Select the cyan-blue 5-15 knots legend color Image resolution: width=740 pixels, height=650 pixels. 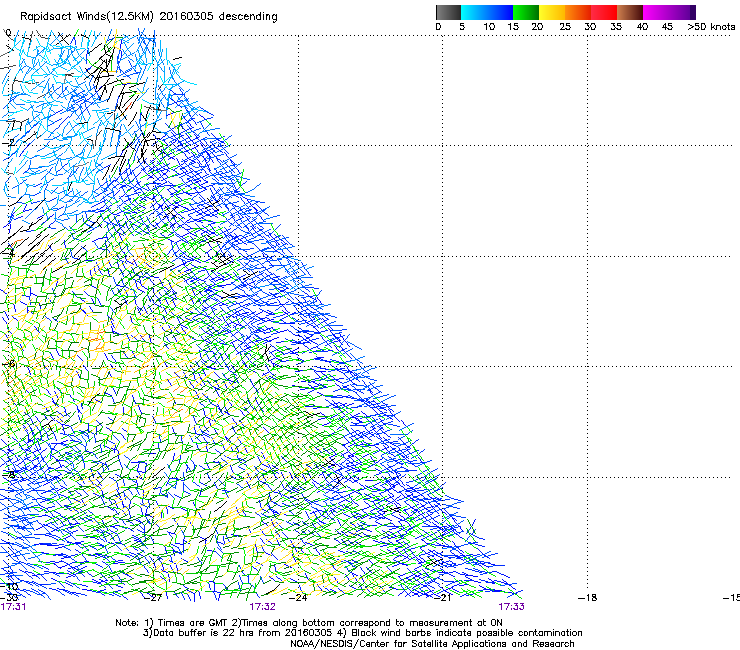click(487, 12)
